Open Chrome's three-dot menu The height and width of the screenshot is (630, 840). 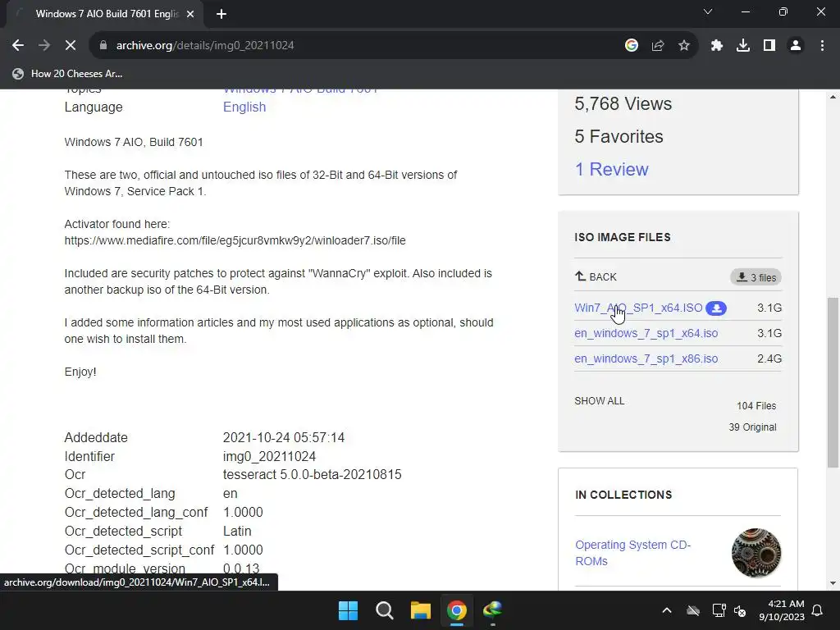(822, 46)
